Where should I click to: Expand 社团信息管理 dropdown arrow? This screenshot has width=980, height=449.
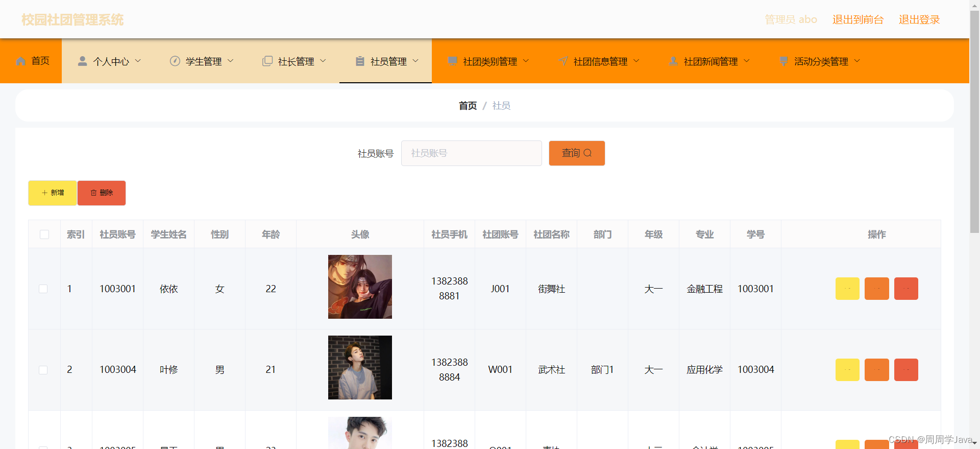click(636, 61)
